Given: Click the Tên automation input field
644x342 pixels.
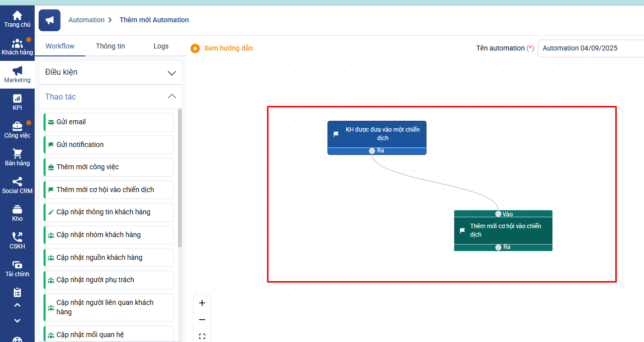Looking at the screenshot, I should 590,49.
